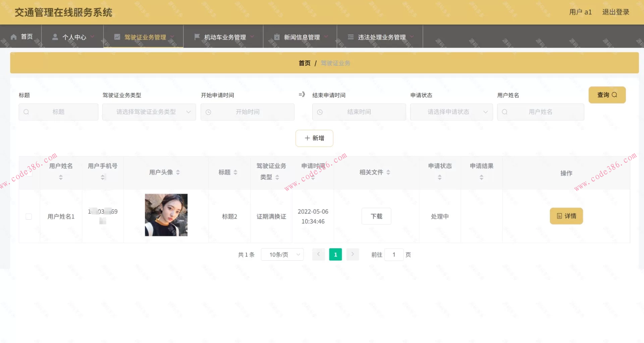
Task: Expand the 驾驶证业务管理 menu chevron
Action: pos(172,37)
